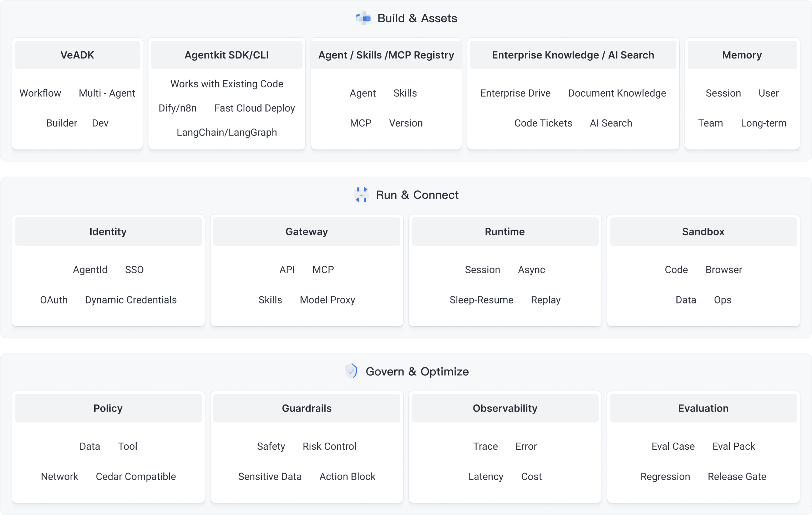
Task: Select Long-term under Memory
Action: (x=764, y=123)
